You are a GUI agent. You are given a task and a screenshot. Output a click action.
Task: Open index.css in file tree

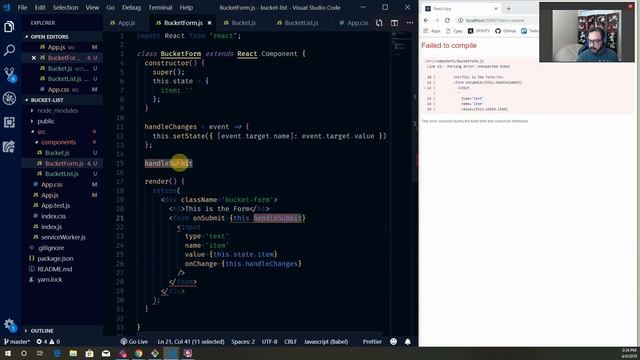click(x=53, y=216)
